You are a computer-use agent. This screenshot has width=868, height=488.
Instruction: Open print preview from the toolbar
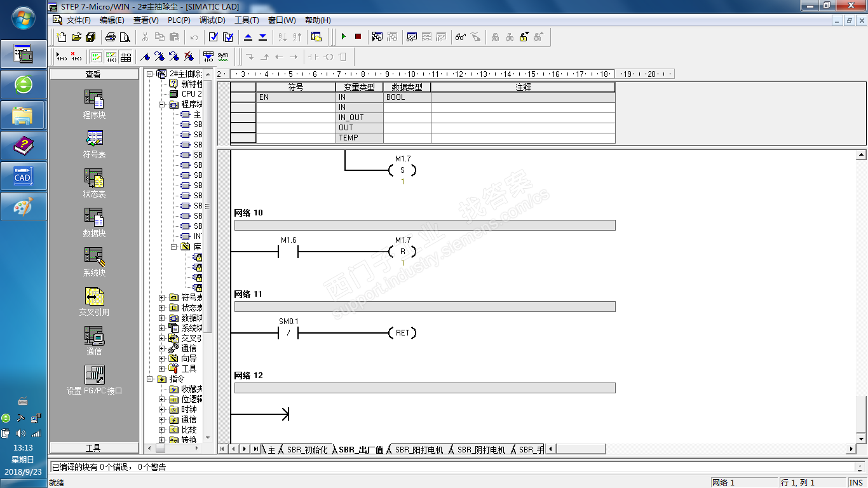coord(125,37)
